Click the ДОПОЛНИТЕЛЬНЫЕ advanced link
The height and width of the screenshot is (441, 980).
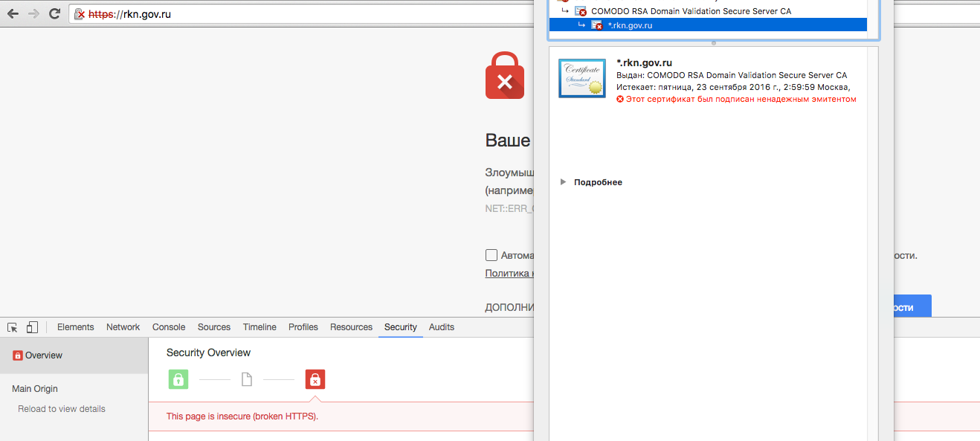point(509,306)
